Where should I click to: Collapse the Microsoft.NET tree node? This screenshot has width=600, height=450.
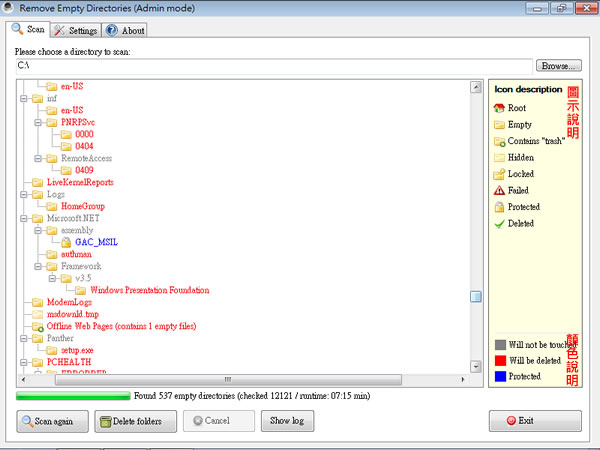click(24, 218)
